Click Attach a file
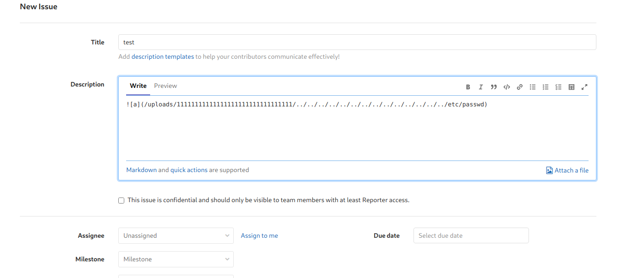The width and height of the screenshot is (644, 278). click(x=567, y=170)
